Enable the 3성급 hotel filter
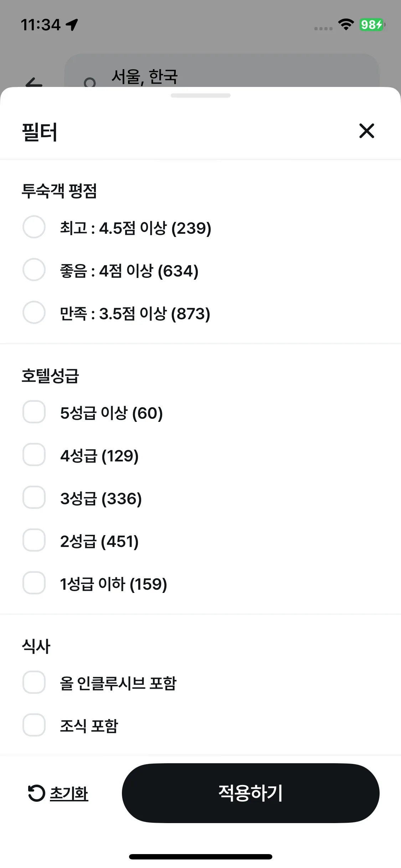This screenshot has height=868, width=401. [x=34, y=497]
